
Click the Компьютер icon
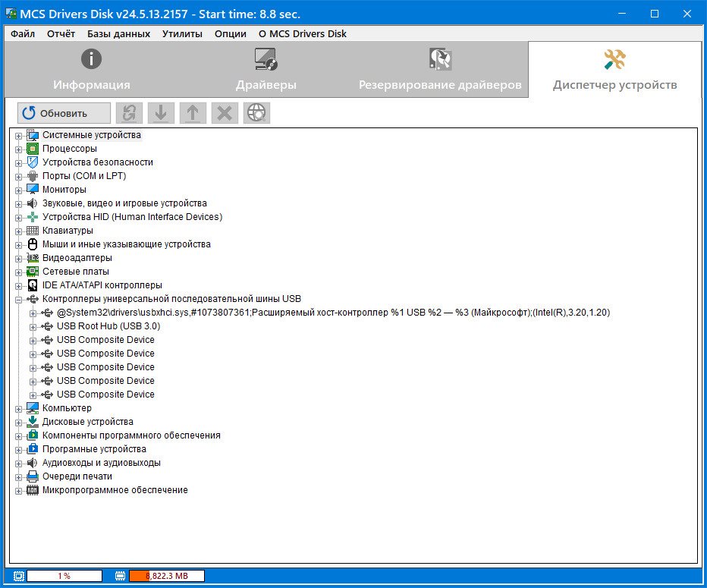[x=33, y=408]
